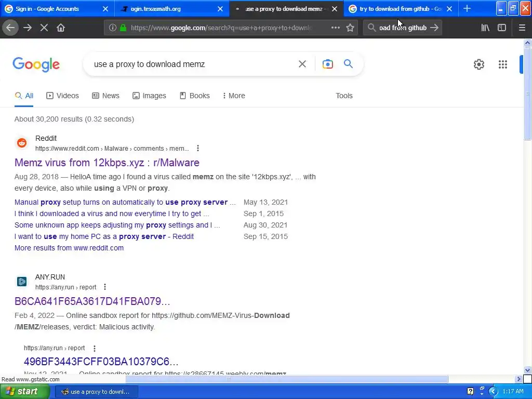Click the Reddit favicon in first result
Viewport: 532px width, 399px height.
click(22, 143)
